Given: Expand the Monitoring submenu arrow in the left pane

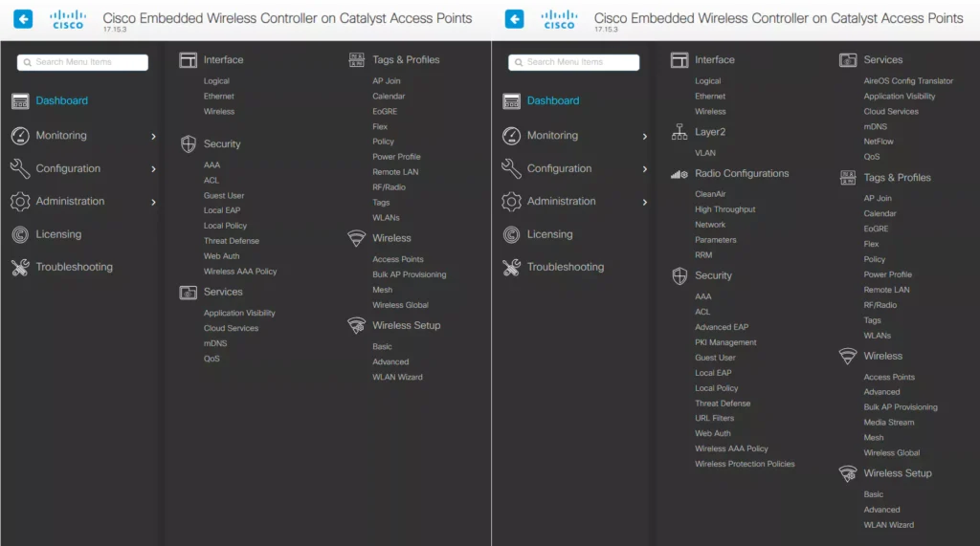Looking at the screenshot, I should [x=153, y=137].
